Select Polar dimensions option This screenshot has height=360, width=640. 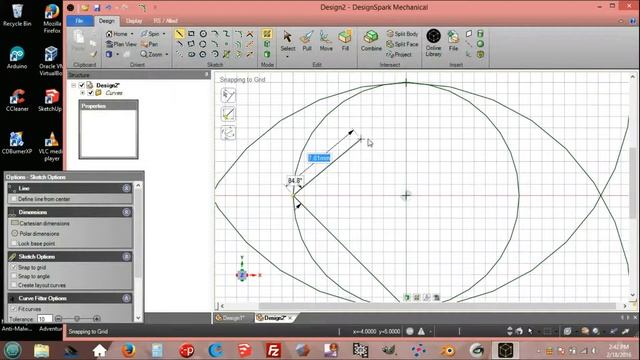36,233
